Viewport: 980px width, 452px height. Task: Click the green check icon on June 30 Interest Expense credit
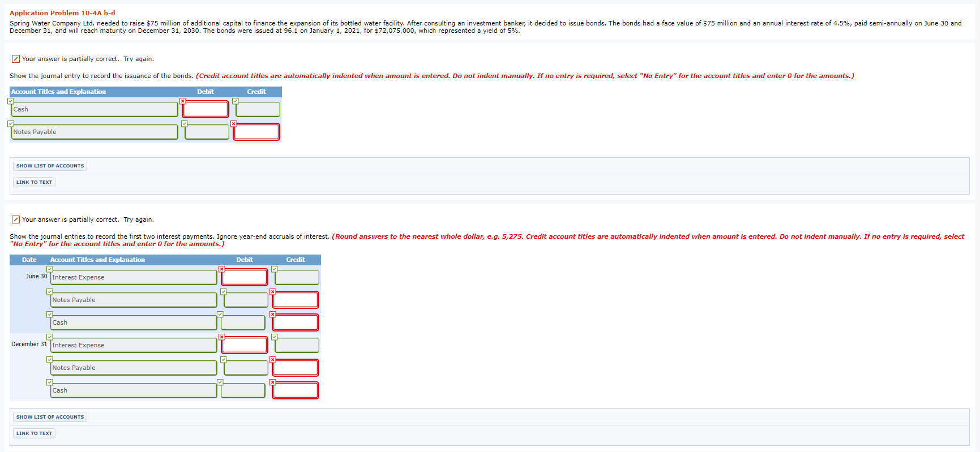274,269
